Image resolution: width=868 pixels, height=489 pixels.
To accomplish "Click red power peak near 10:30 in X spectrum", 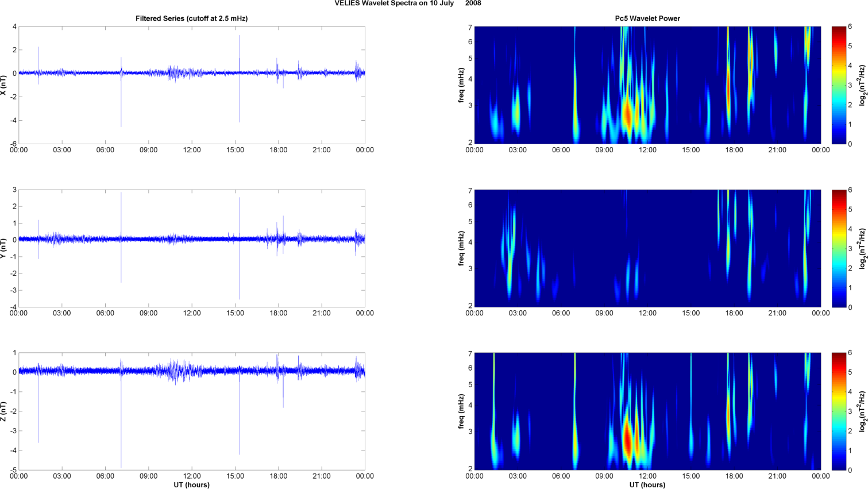I will coord(627,115).
